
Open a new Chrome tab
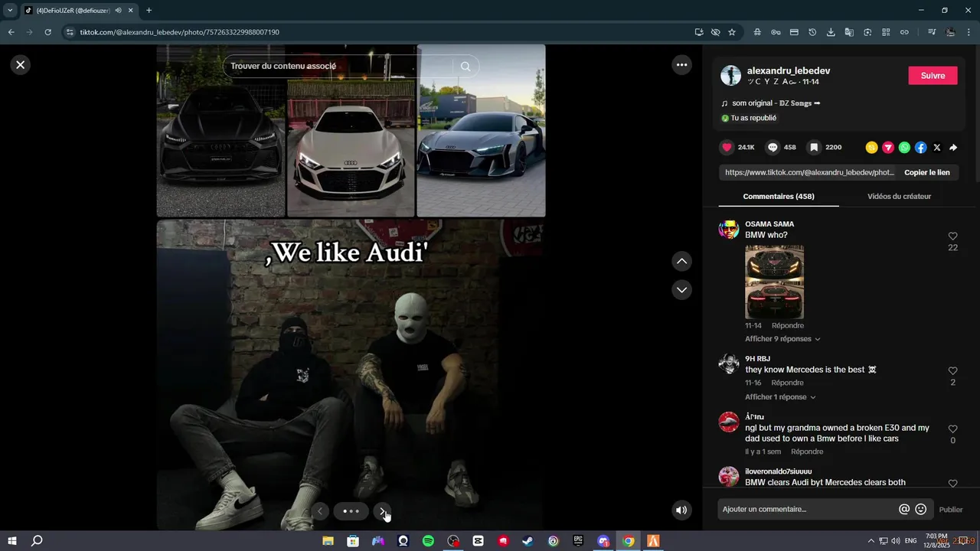pos(149,11)
